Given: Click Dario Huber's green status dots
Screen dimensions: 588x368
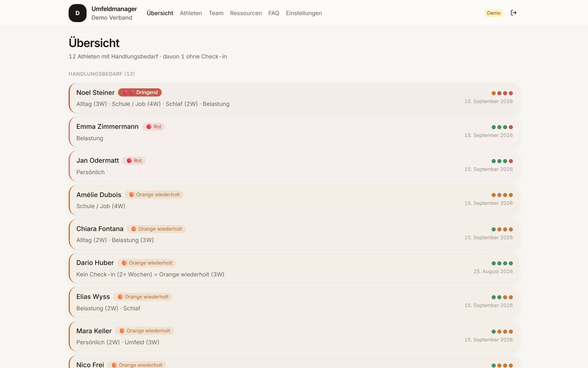Looking at the screenshot, I should pos(502,263).
